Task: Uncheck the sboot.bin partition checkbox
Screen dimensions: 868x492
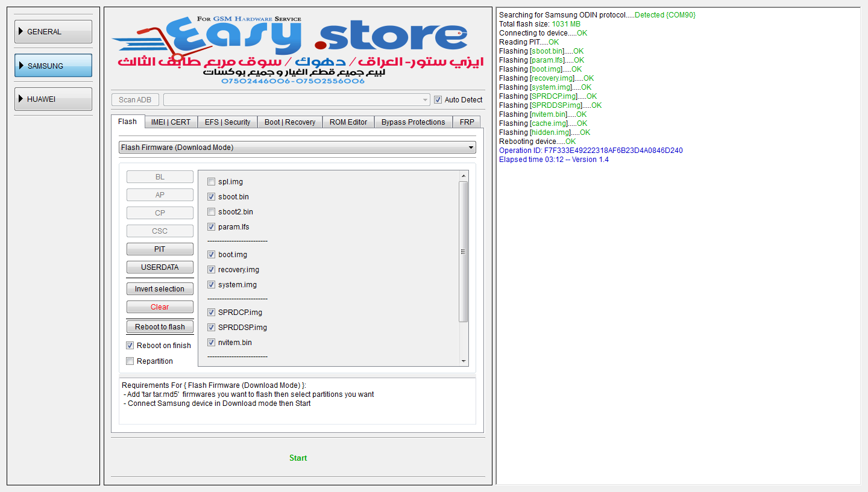Action: [212, 197]
